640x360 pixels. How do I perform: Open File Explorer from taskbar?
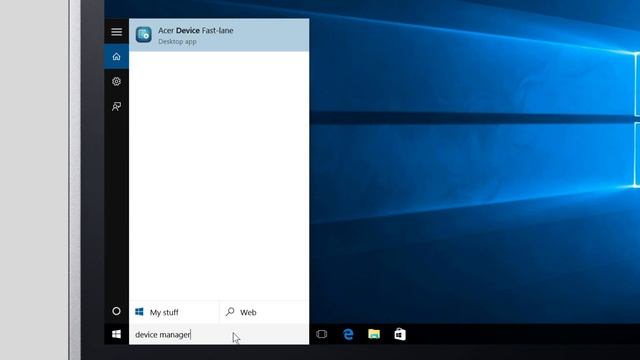click(374, 334)
